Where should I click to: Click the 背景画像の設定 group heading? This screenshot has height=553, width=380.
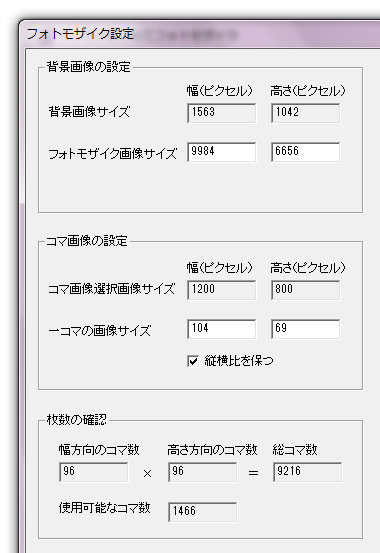tap(89, 67)
